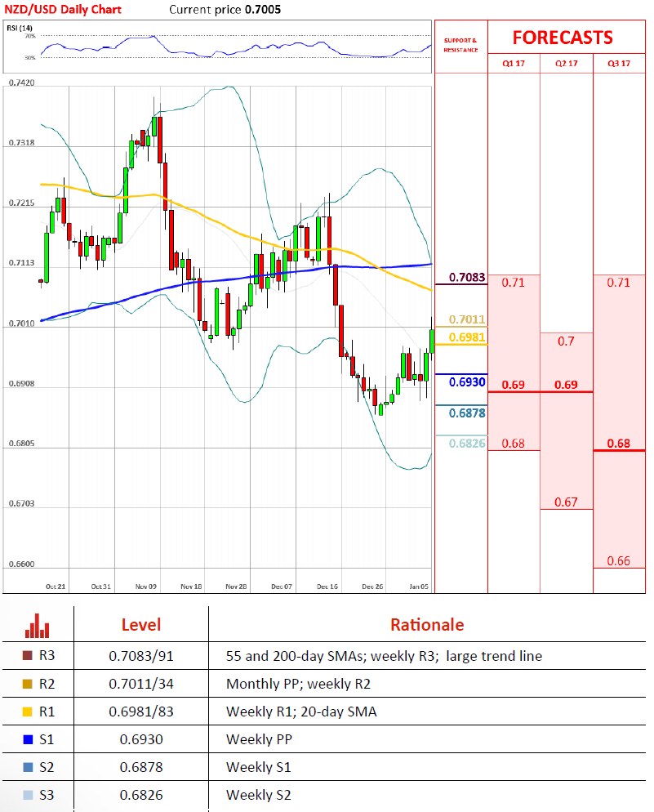This screenshot has width=654, height=812.
Task: Click the Q1 17 bold forecast 0.69
Action: pos(514,385)
